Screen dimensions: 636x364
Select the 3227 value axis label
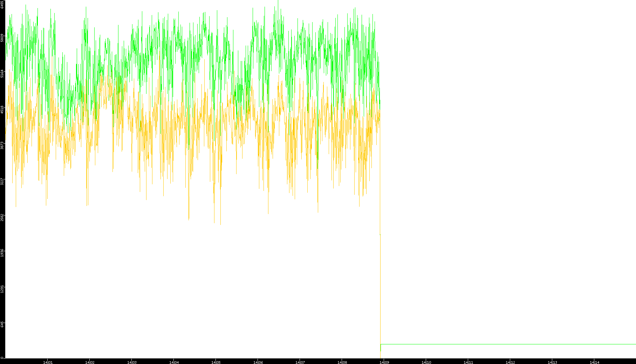(x=2, y=181)
